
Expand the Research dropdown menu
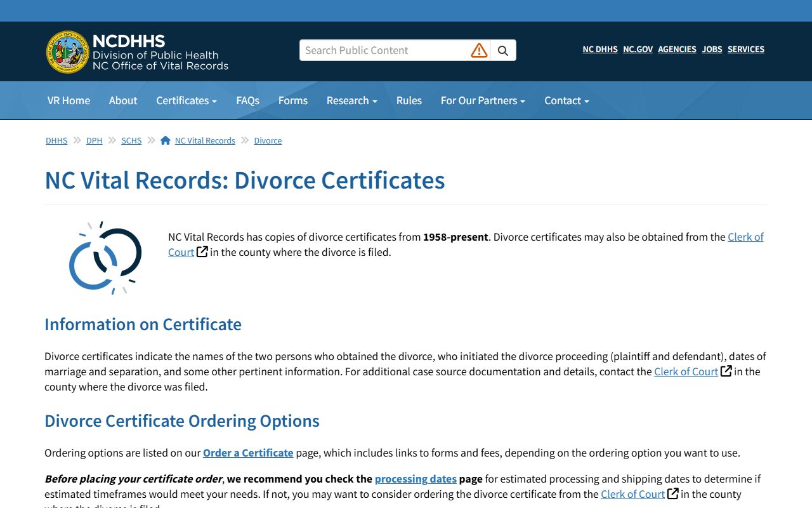click(x=352, y=100)
